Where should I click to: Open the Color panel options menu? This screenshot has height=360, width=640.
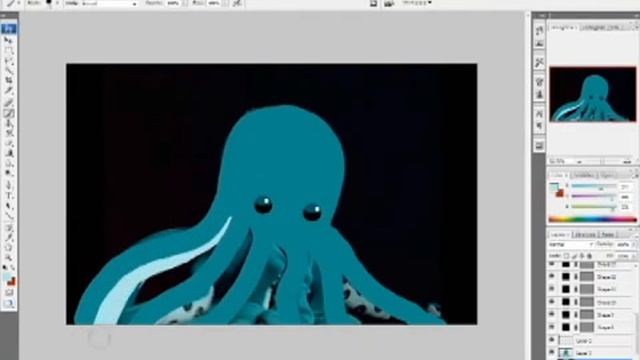(x=636, y=175)
